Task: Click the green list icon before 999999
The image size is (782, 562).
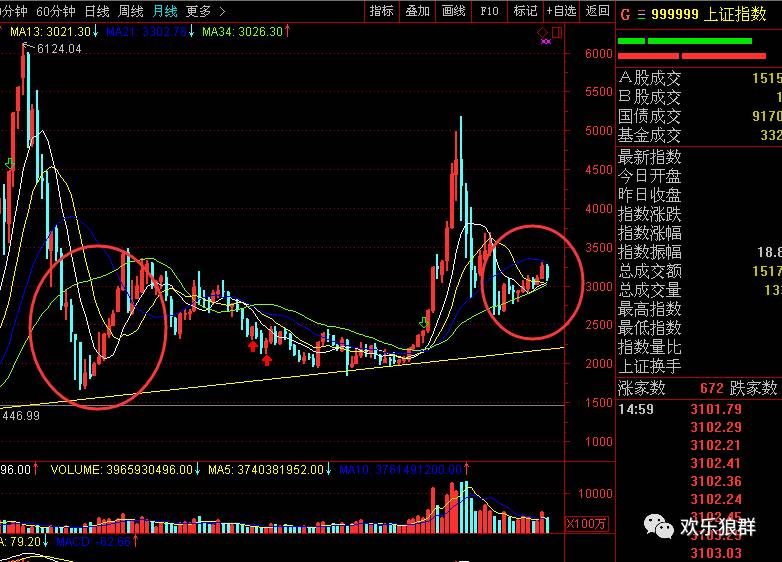Action: coord(640,14)
